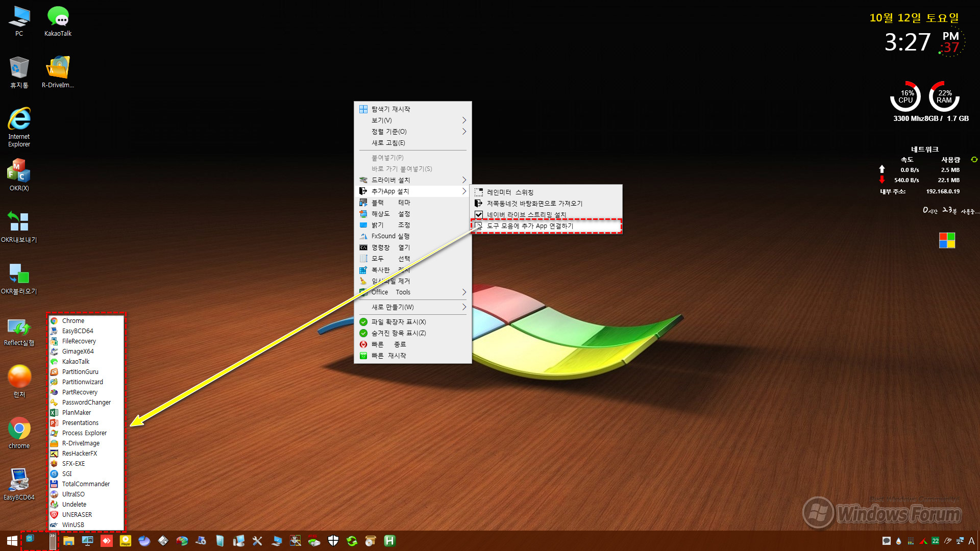Viewport: 980px width, 551px height.
Task: Click the speech bubble system tray icon
Action: pyautogui.click(x=887, y=541)
